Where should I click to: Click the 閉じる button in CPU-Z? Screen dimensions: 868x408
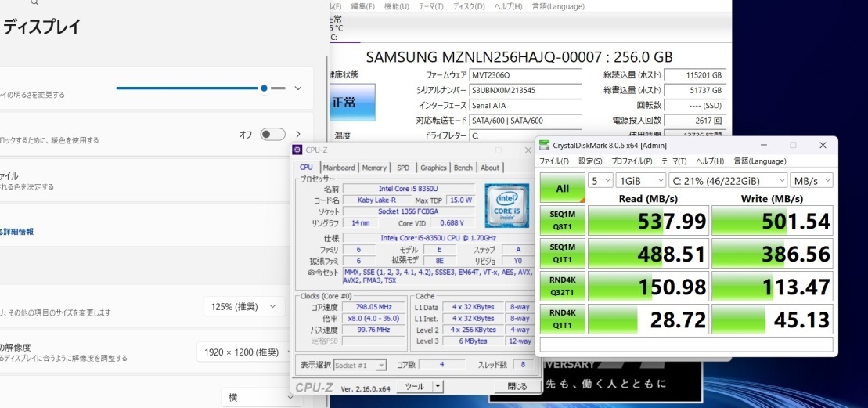tap(517, 386)
